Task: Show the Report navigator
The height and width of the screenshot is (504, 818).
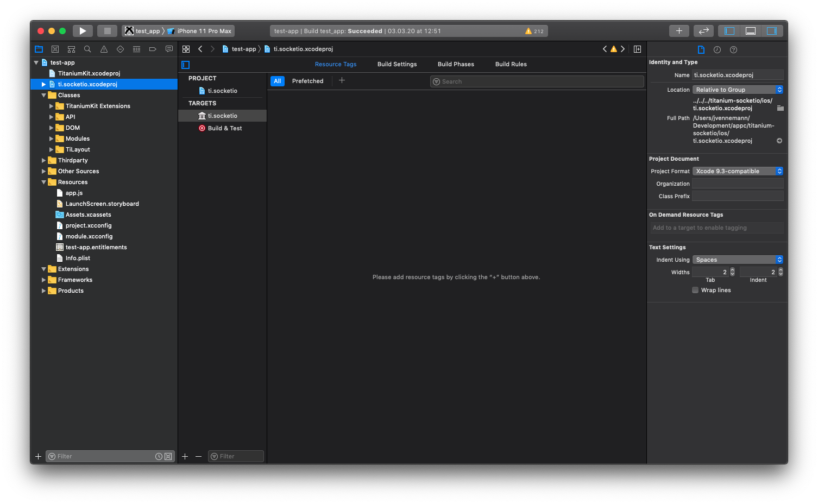Action: click(169, 49)
